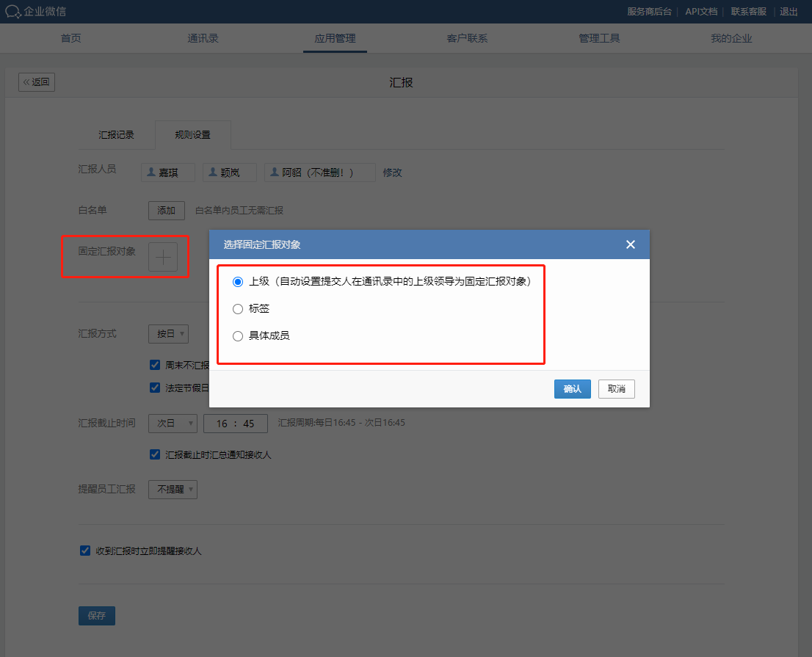
Task: Toggle 汇报截止时汇总通知接收人 checkbox
Action: 155,454
